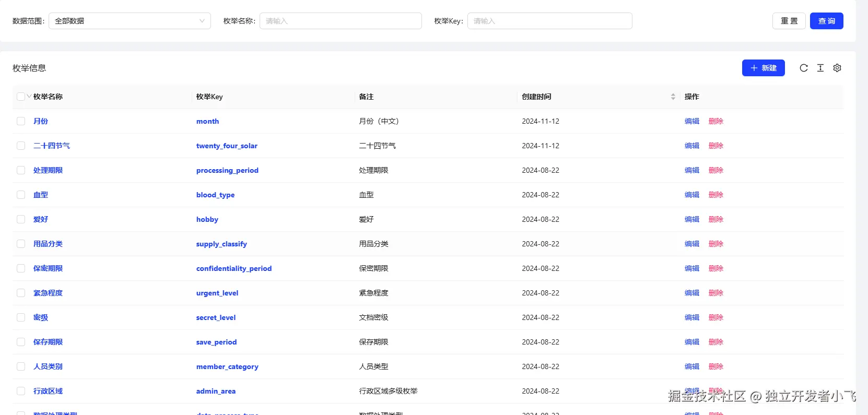
Task: Click the 文档密级 remark cell
Action: 373,317
